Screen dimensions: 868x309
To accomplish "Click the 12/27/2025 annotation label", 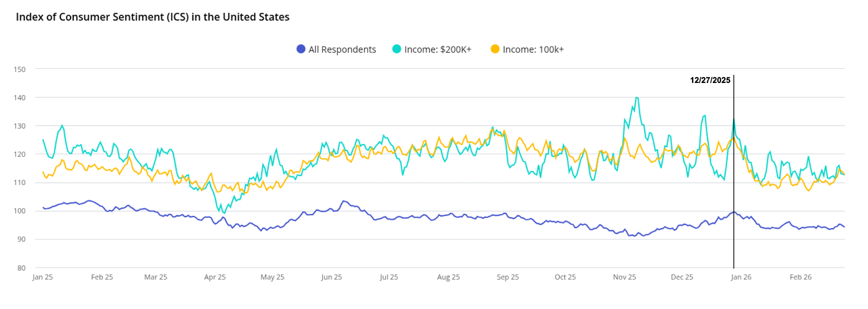I will (x=710, y=80).
